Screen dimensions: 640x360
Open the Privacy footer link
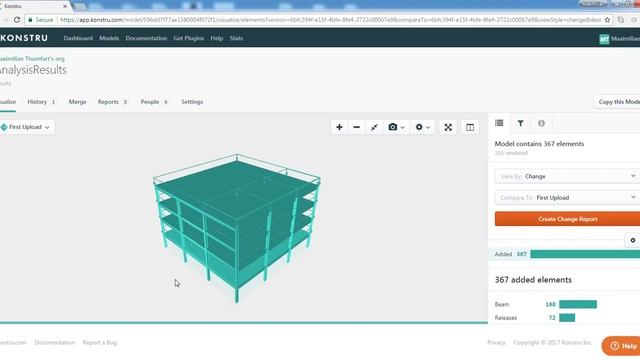click(x=496, y=343)
